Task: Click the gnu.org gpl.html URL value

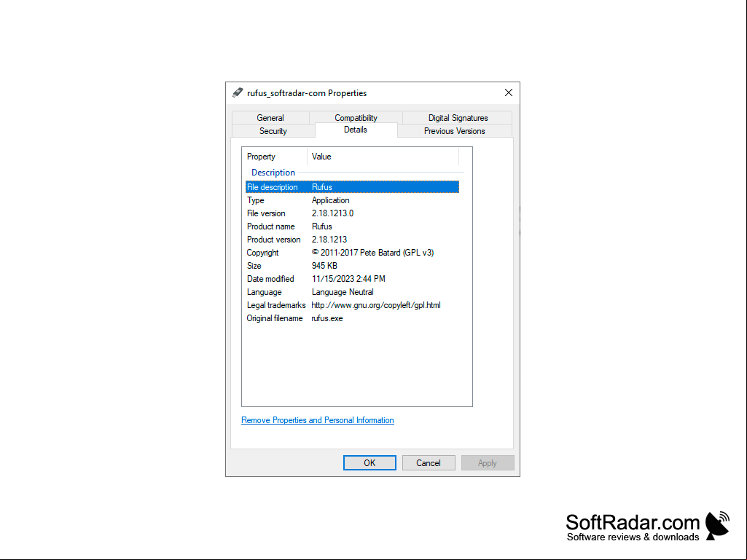Action: coord(376,305)
